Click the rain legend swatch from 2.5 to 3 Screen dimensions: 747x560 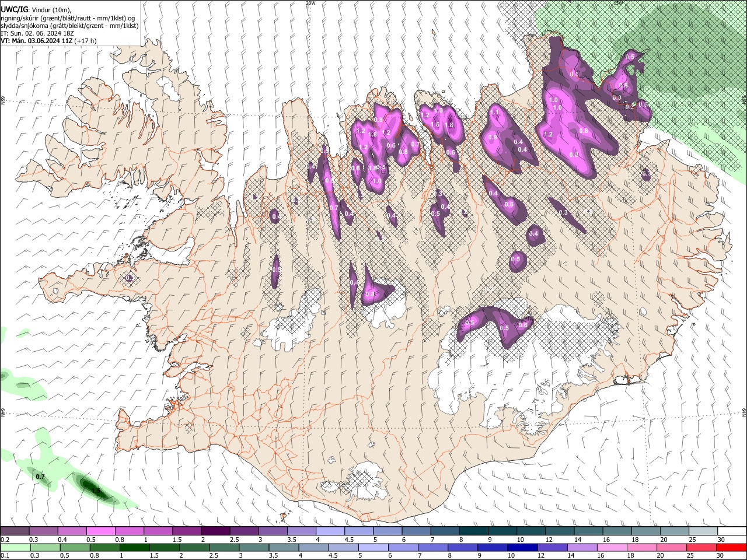(224, 547)
